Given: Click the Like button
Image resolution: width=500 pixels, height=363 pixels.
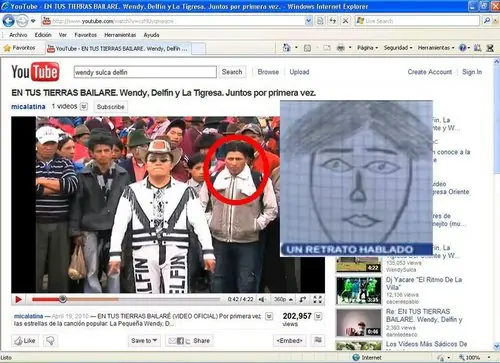Looking at the screenshot, I should 25,341.
